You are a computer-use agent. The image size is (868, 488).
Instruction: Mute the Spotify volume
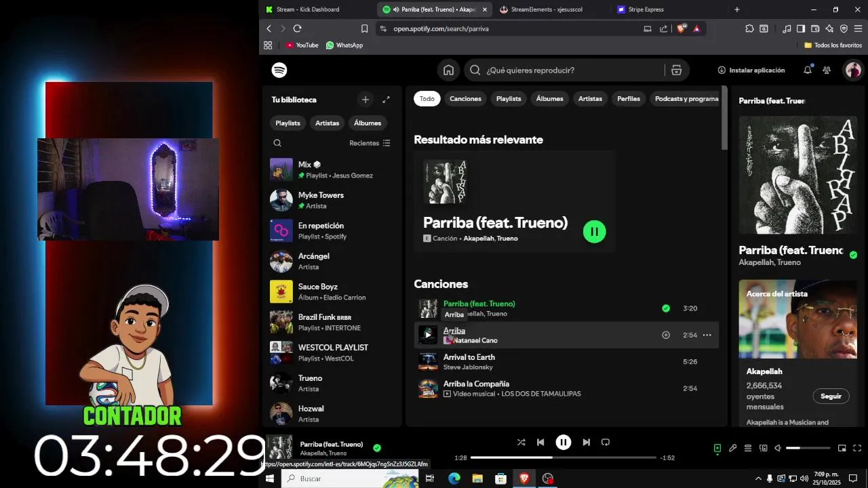(778, 448)
